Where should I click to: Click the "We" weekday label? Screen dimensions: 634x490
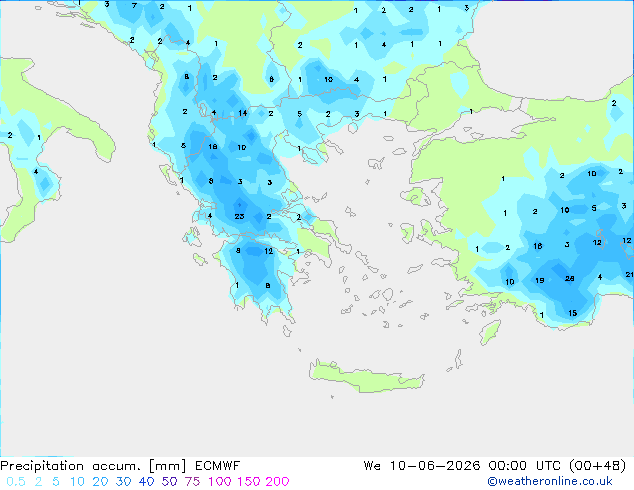[372, 466]
